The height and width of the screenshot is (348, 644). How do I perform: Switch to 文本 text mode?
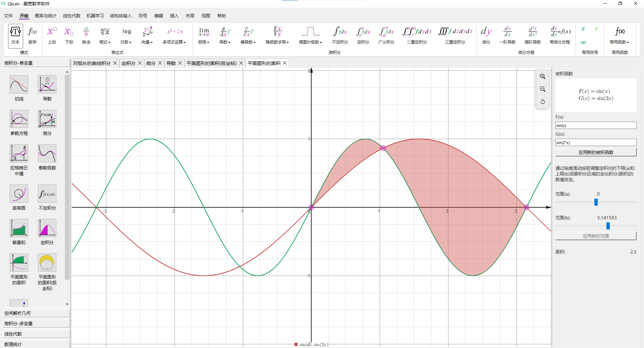coord(15,35)
